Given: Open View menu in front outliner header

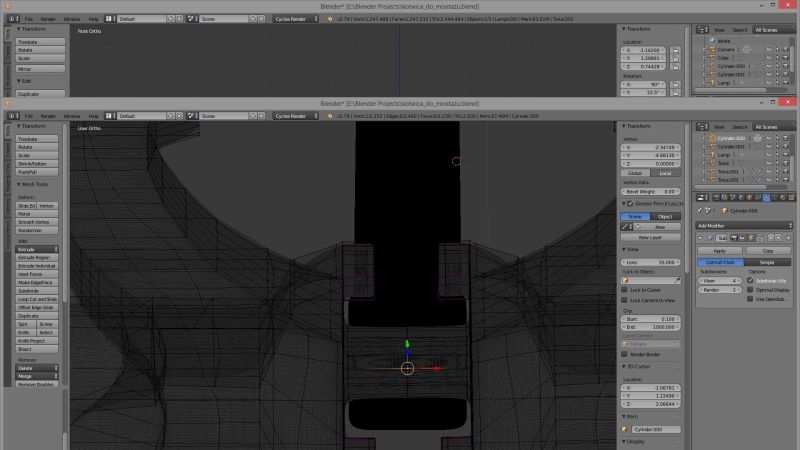Looking at the screenshot, I should coord(719,127).
